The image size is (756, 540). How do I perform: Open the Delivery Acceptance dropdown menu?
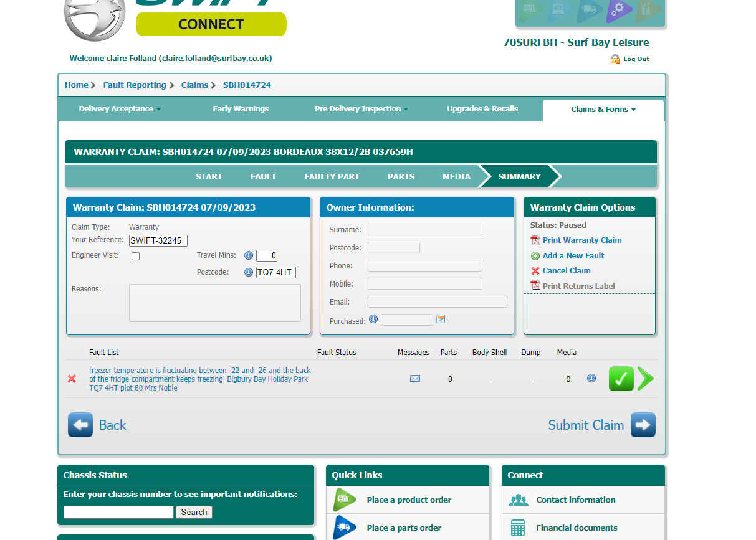120,109
